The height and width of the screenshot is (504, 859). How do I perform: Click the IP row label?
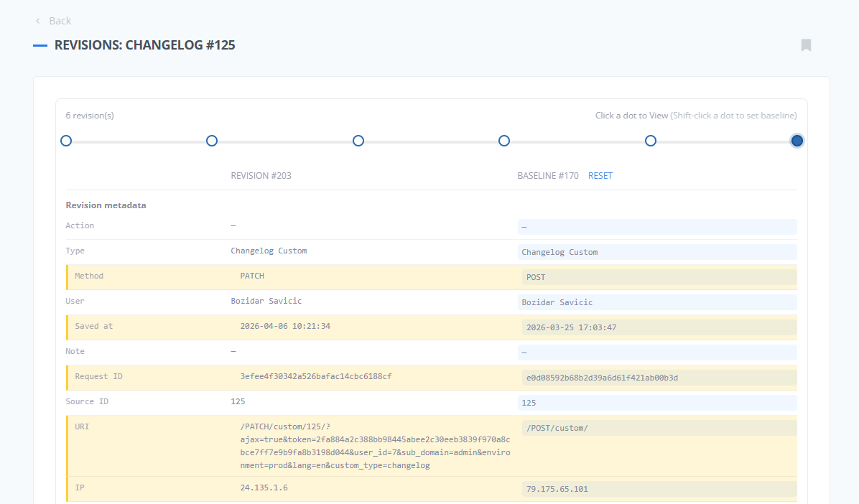pos(80,487)
